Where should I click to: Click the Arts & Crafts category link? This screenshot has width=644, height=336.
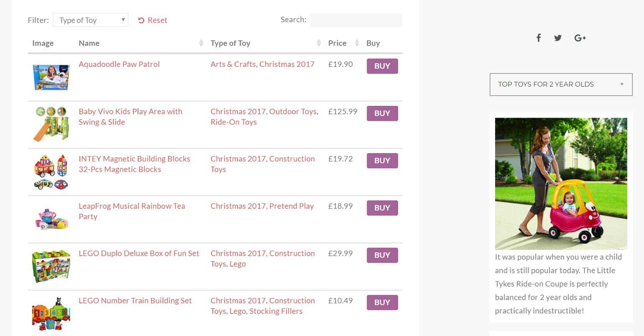coord(233,64)
